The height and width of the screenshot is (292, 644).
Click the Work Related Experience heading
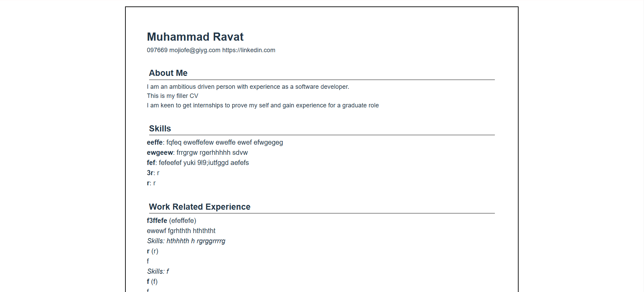200,207
